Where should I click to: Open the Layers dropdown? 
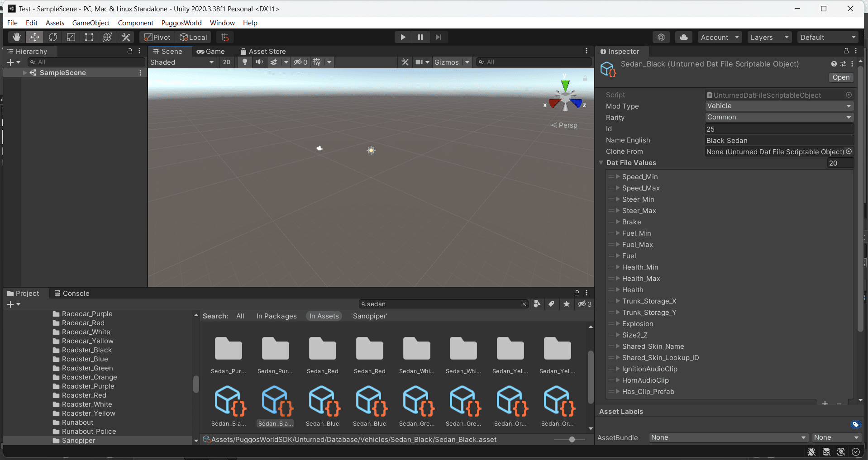769,37
